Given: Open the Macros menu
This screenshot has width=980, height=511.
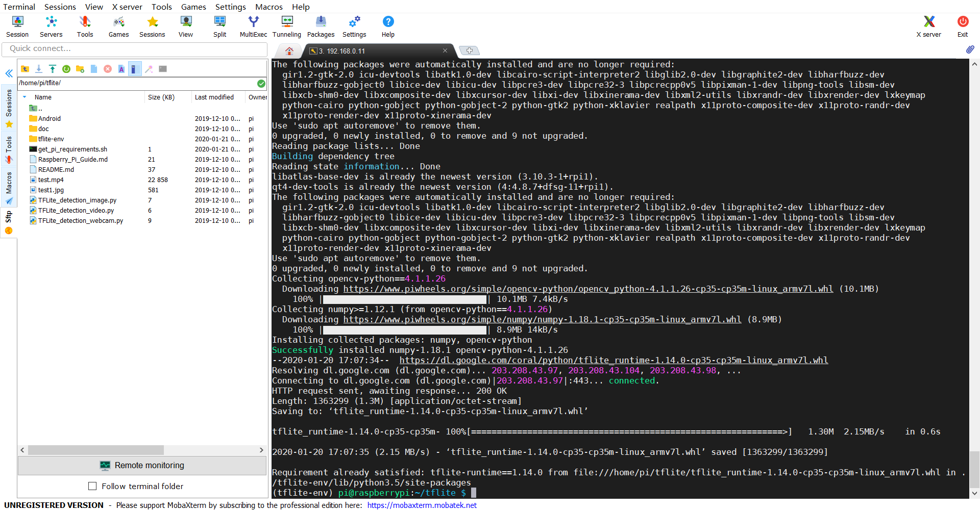Looking at the screenshot, I should (269, 7).
